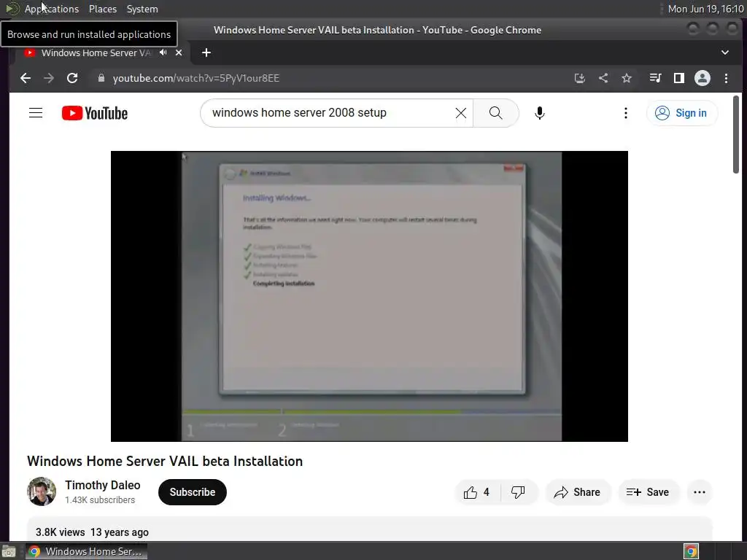The image size is (747, 560).
Task: Go to YouTube home via logo
Action: click(95, 113)
